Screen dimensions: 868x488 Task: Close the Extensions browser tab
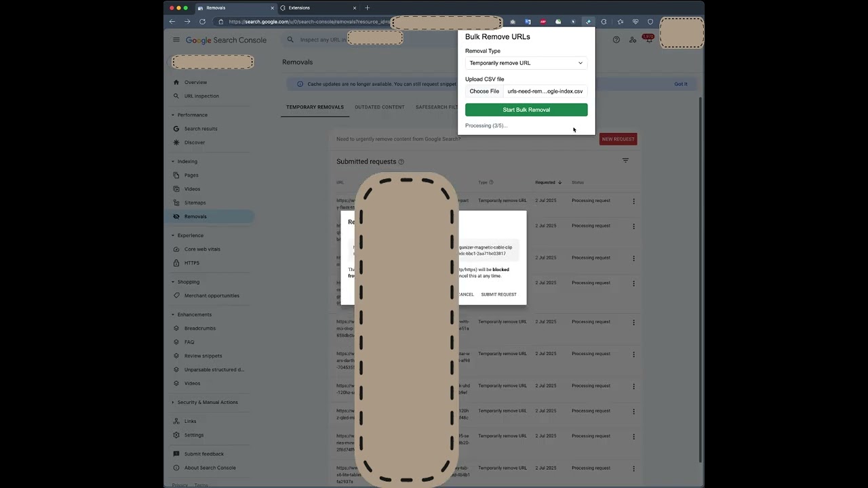(355, 8)
